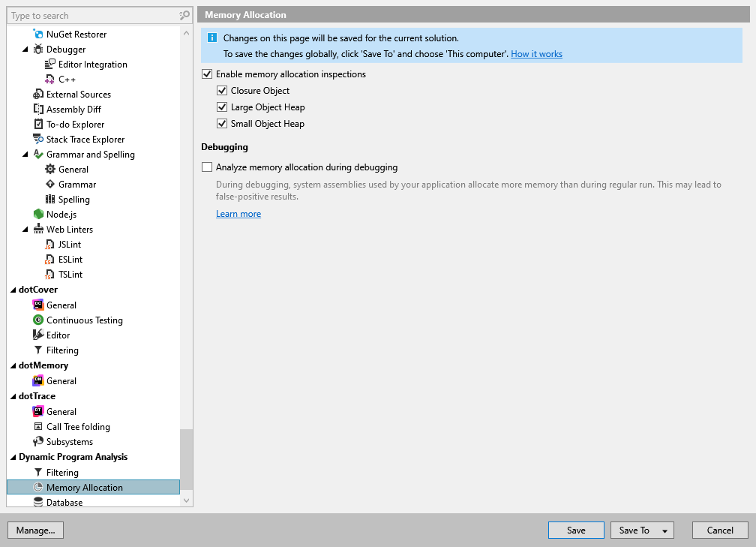Click the Subsystems icon
756x547 pixels.
(38, 441)
